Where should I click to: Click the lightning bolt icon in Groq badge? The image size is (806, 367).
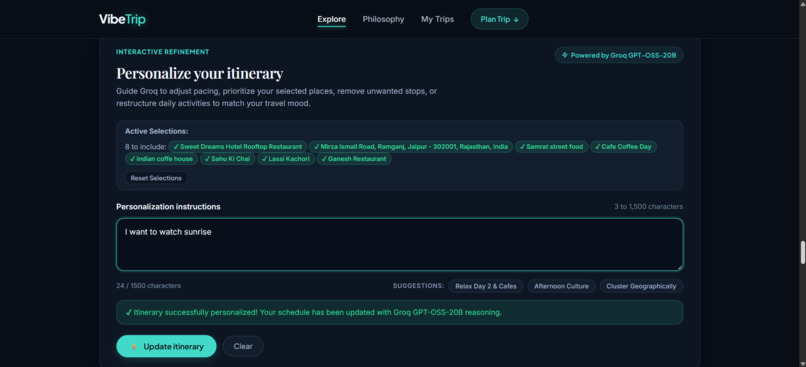click(565, 55)
